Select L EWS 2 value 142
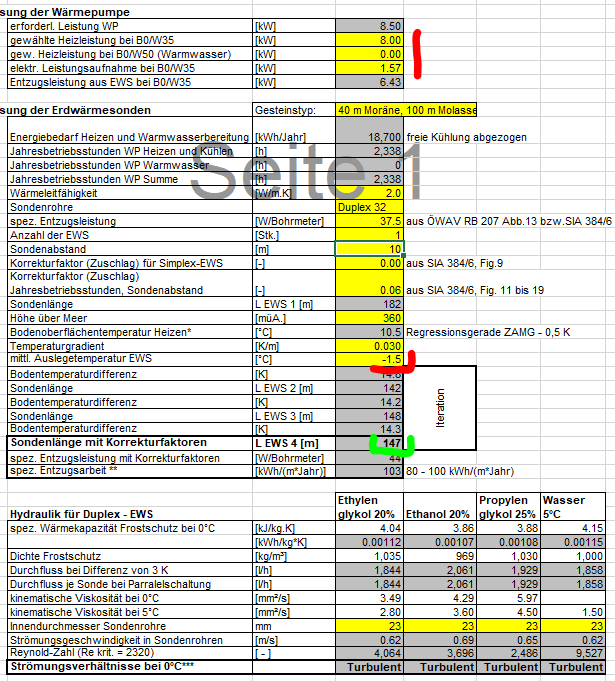The width and height of the screenshot is (615, 681). [370, 388]
